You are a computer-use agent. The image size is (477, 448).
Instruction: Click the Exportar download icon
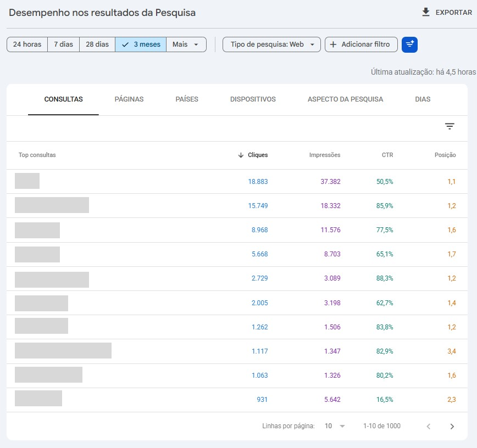click(x=425, y=12)
